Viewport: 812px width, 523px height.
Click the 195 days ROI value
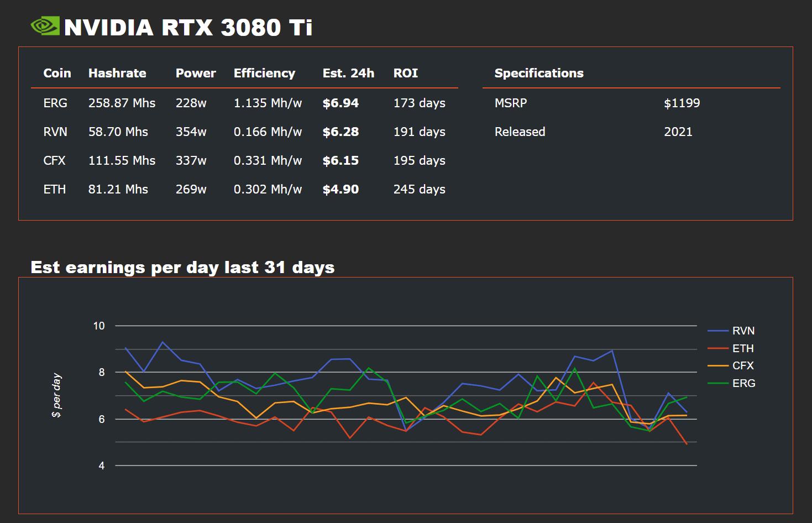click(x=419, y=161)
